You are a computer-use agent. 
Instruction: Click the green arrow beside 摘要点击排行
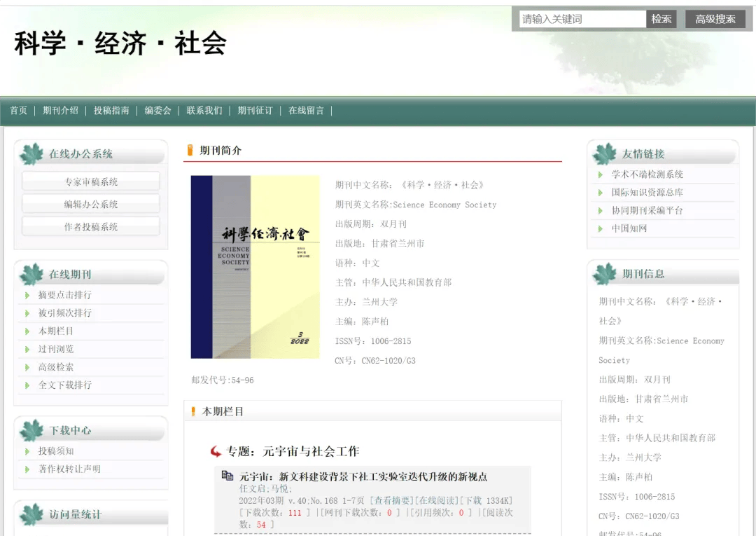[x=27, y=295]
